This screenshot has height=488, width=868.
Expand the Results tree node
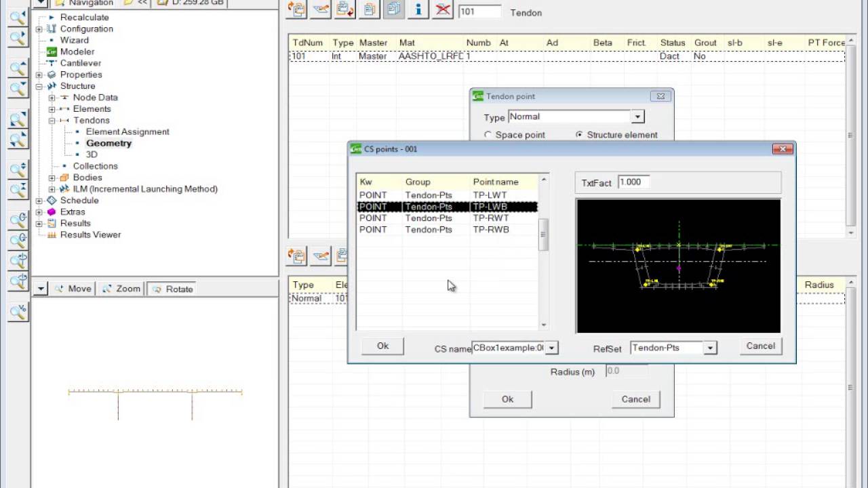click(39, 224)
